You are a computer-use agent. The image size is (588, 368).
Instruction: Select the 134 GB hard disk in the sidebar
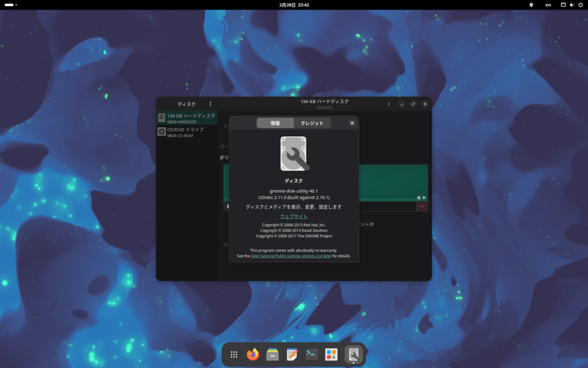pos(187,118)
